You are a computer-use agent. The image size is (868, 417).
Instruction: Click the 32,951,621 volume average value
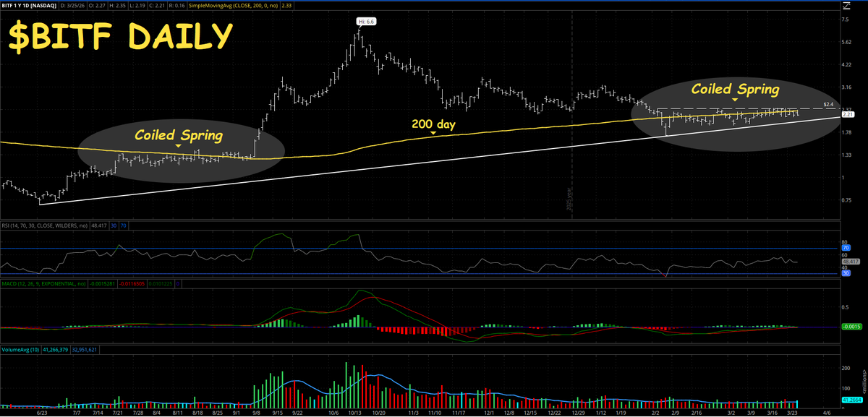(x=84, y=349)
